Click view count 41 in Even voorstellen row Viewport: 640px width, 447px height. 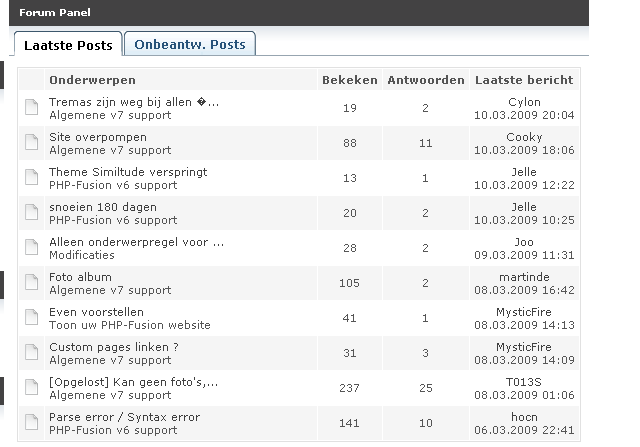[349, 318]
